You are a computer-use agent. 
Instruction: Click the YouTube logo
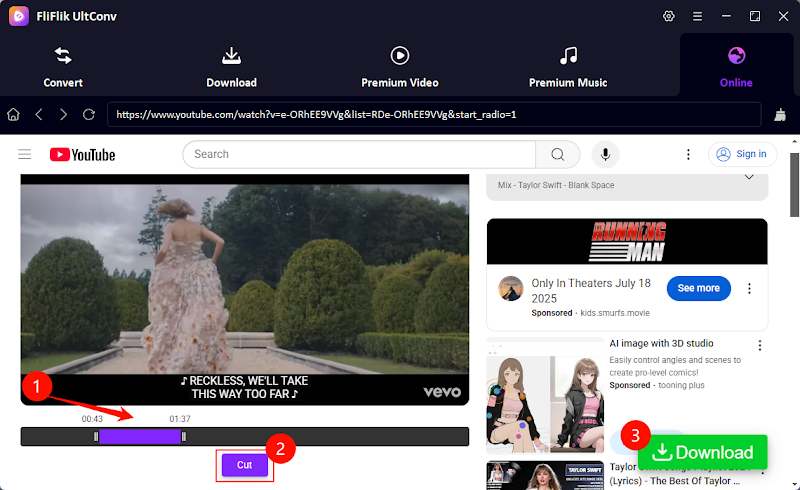[83, 154]
